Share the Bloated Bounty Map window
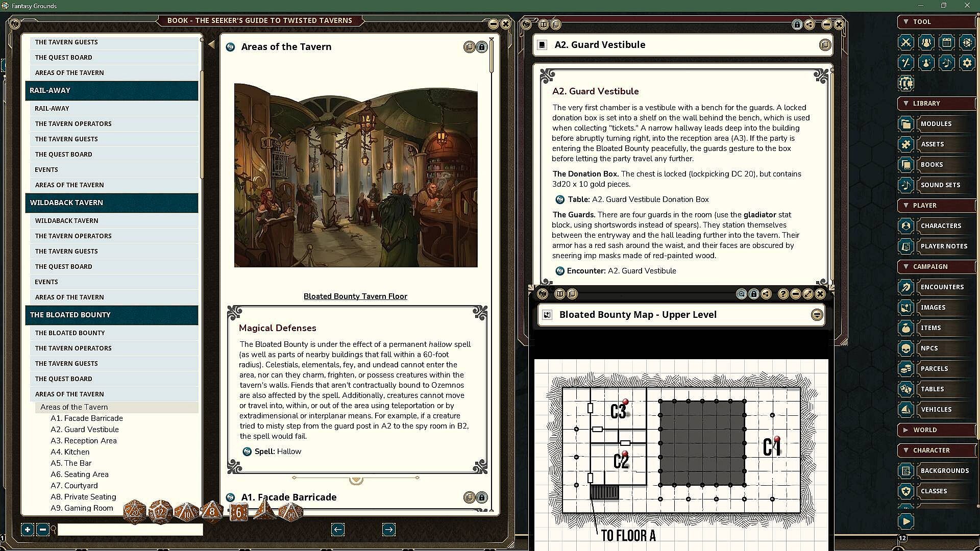 (766, 294)
